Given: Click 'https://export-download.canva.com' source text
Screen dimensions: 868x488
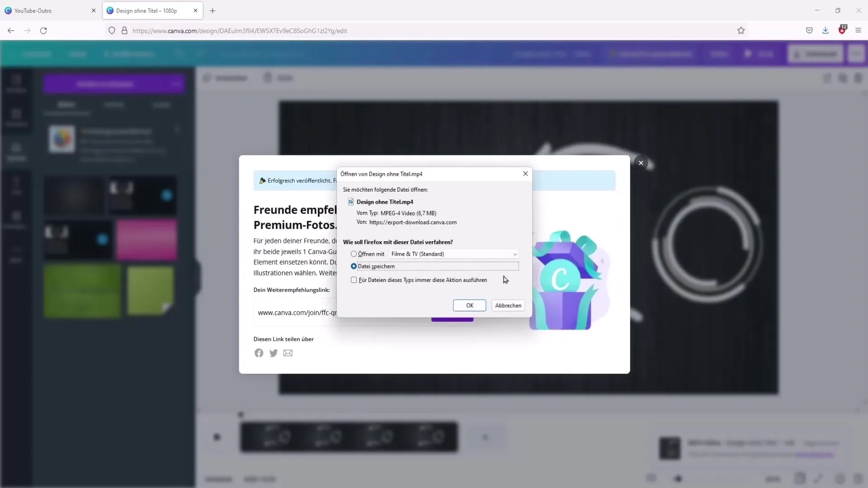Looking at the screenshot, I should (x=413, y=222).
